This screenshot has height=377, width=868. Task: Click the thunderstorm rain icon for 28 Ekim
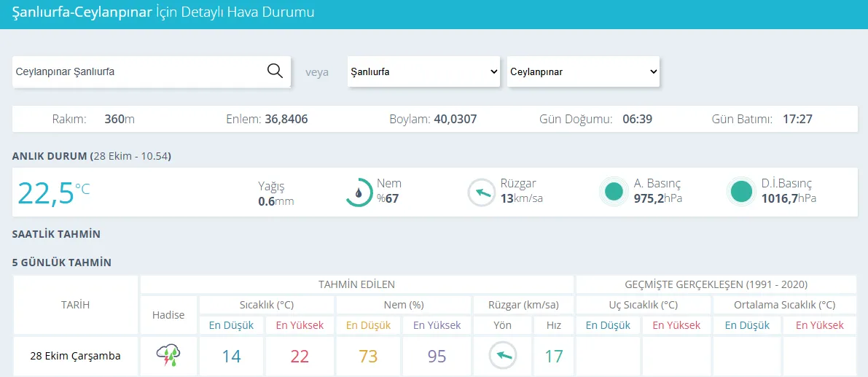click(x=169, y=356)
